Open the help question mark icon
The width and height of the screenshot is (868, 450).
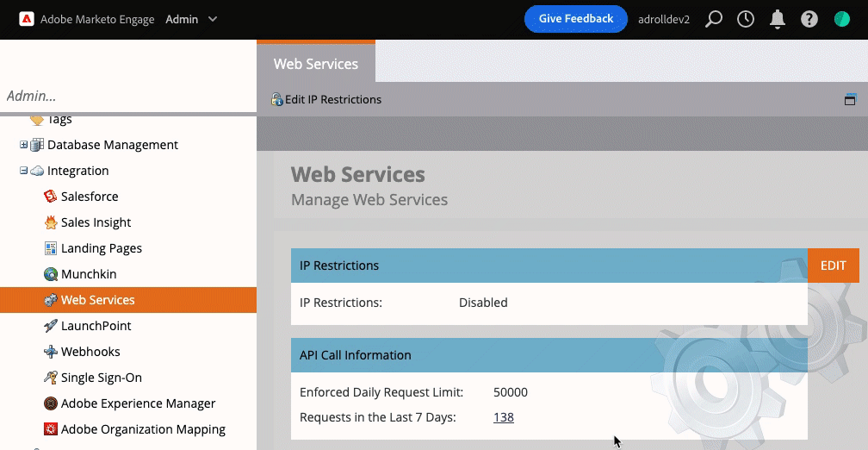[x=809, y=19]
